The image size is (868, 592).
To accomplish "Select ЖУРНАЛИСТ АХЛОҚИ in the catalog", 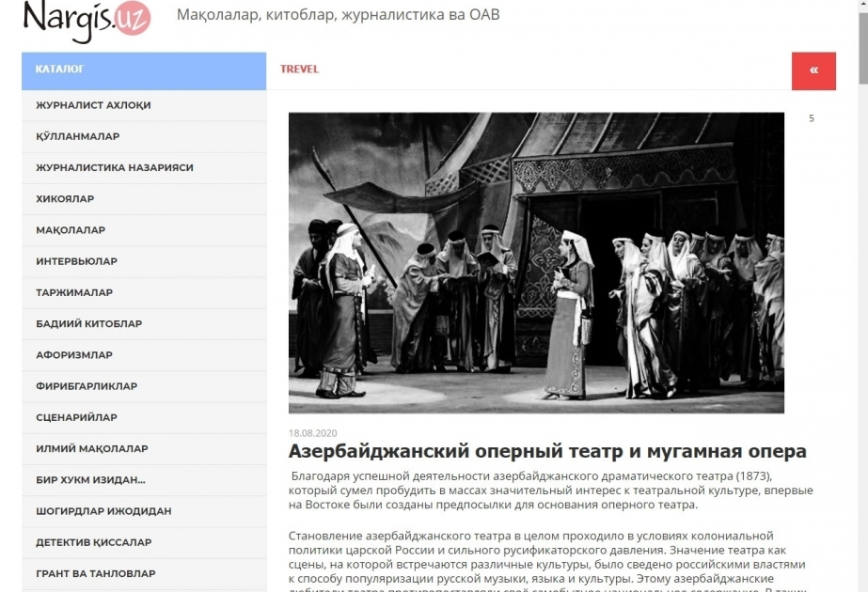I will (x=144, y=105).
